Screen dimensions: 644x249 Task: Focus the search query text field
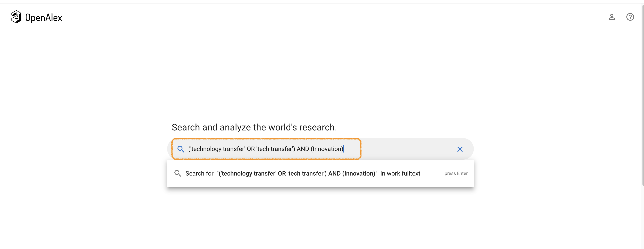click(266, 149)
